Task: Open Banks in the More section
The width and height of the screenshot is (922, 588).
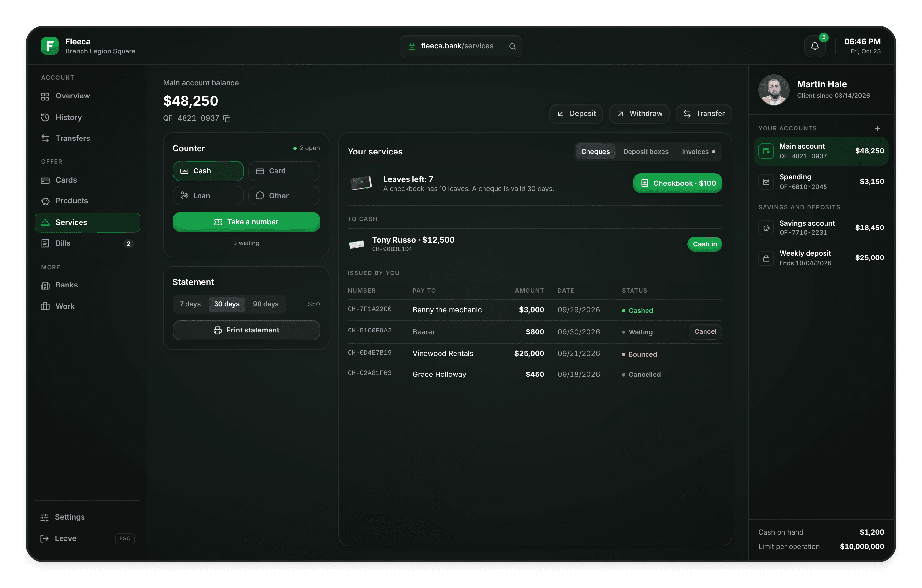Action: coord(87,285)
